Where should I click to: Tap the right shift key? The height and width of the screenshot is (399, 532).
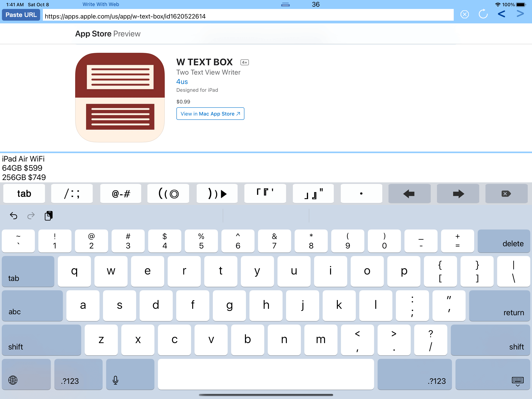[490, 340]
